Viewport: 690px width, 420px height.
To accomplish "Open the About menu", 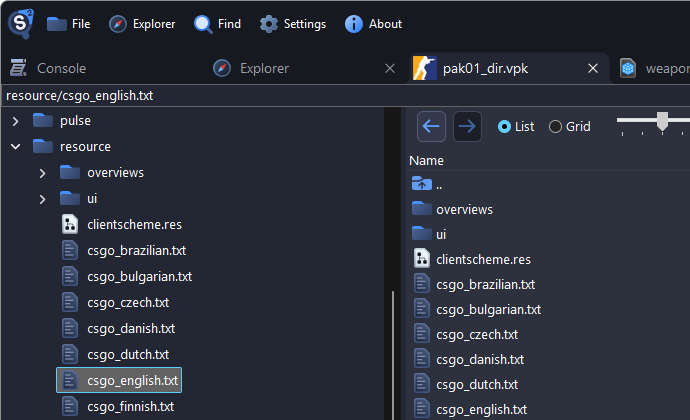I will click(373, 24).
